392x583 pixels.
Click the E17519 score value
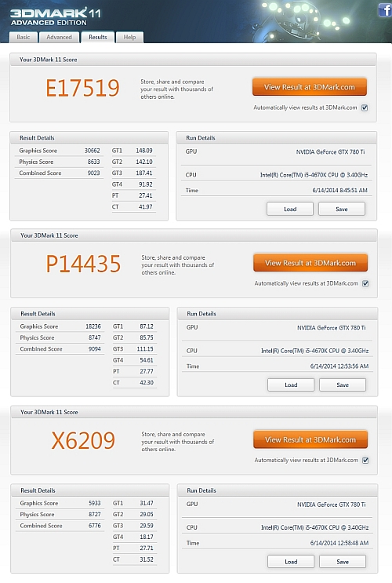(82, 88)
